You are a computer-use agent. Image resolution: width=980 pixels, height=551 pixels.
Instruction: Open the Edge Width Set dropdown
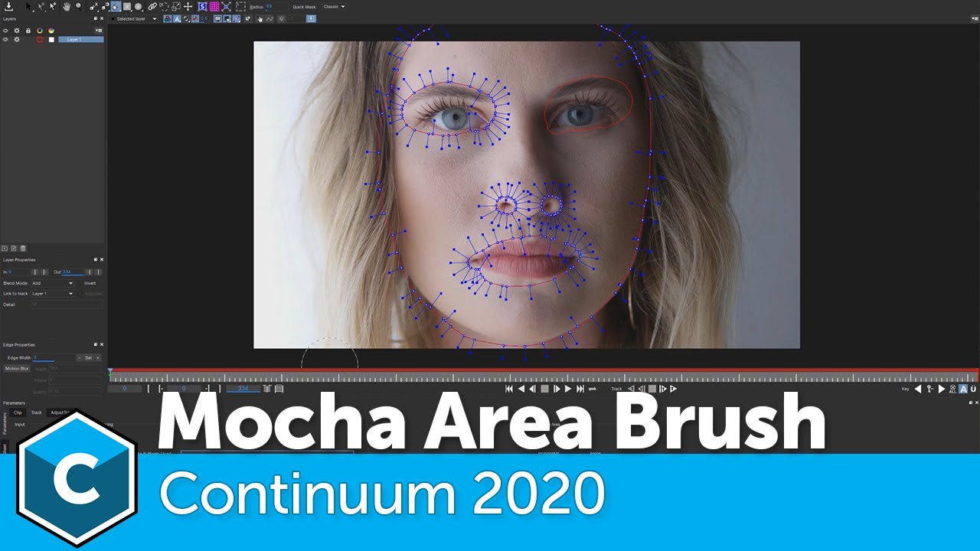pyautogui.click(x=92, y=357)
